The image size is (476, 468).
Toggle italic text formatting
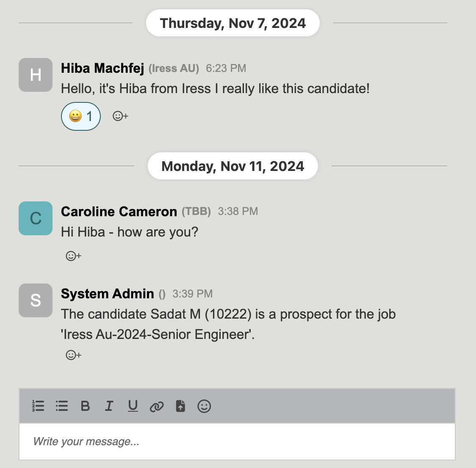109,406
